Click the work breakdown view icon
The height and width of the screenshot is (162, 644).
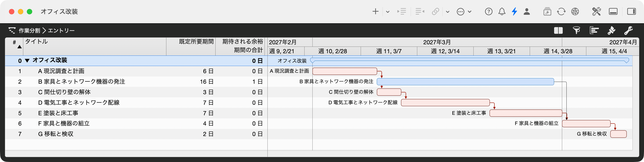(x=12, y=30)
